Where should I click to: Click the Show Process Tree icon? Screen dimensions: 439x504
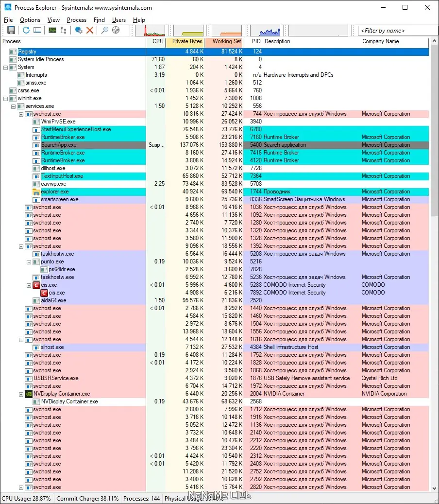tap(63, 30)
